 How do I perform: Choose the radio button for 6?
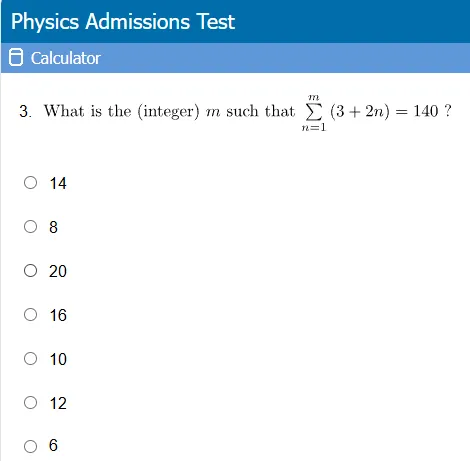pos(30,446)
